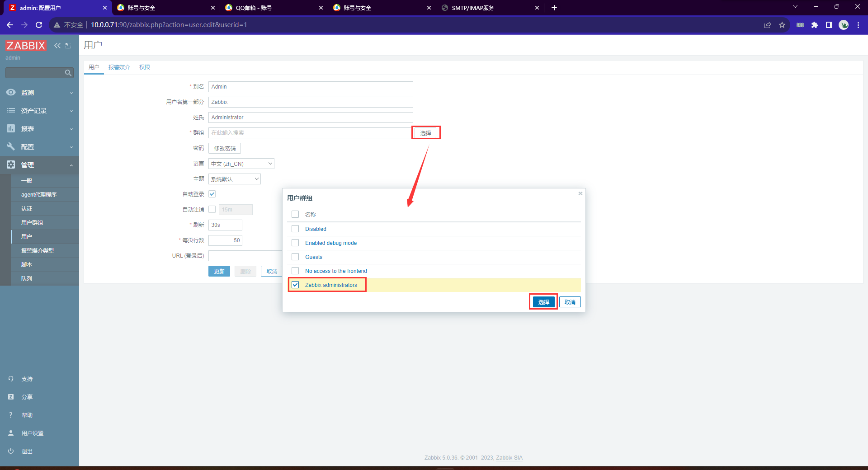Confirm with the dialog 选择 button

pyautogui.click(x=543, y=302)
